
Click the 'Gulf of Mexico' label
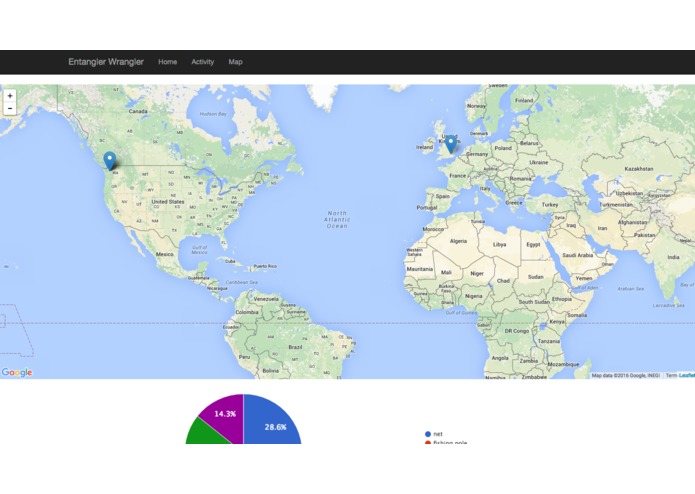point(199,249)
